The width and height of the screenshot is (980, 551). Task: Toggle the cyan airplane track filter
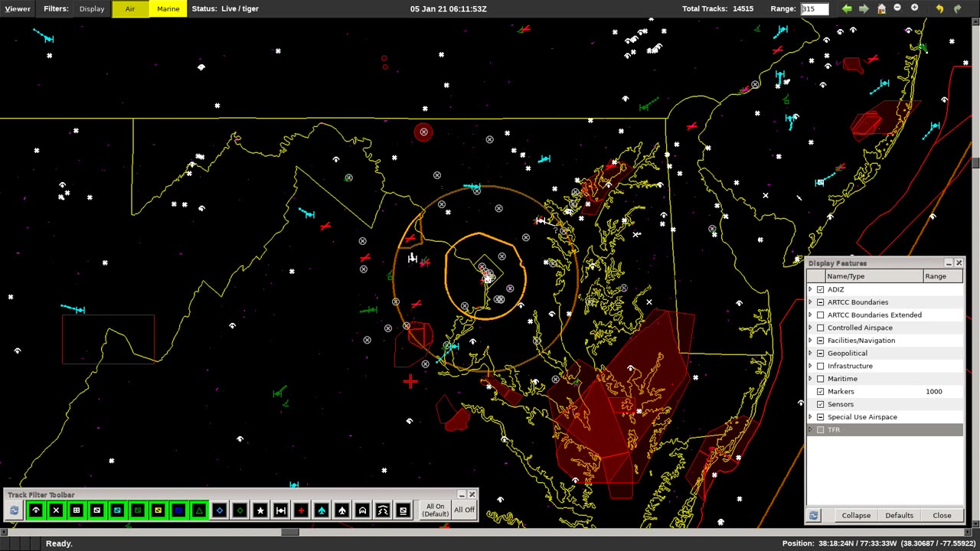322,510
